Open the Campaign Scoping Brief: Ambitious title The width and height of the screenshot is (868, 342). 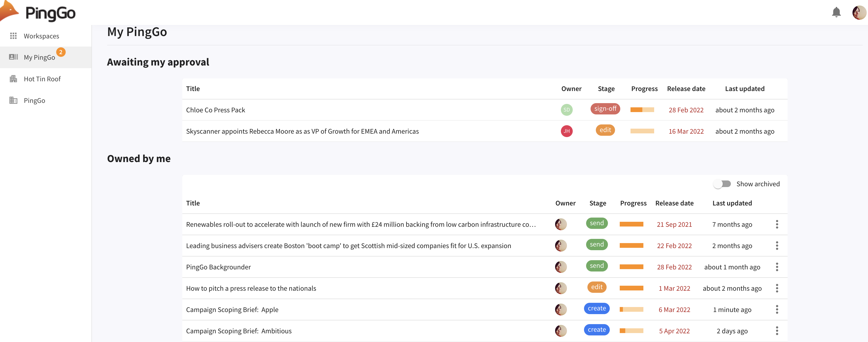click(239, 331)
